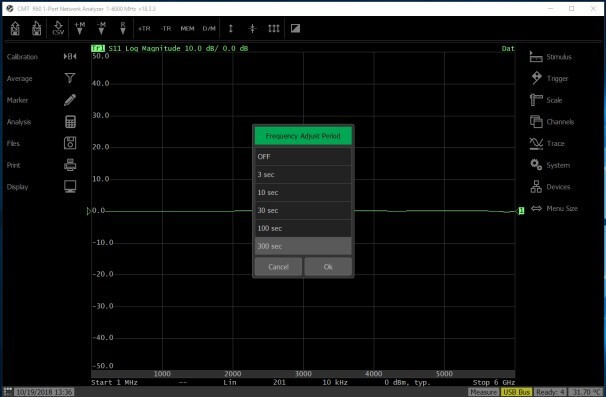Screen dimensions: 606x397
Task: Remove a marker with -M icon
Action: click(101, 28)
